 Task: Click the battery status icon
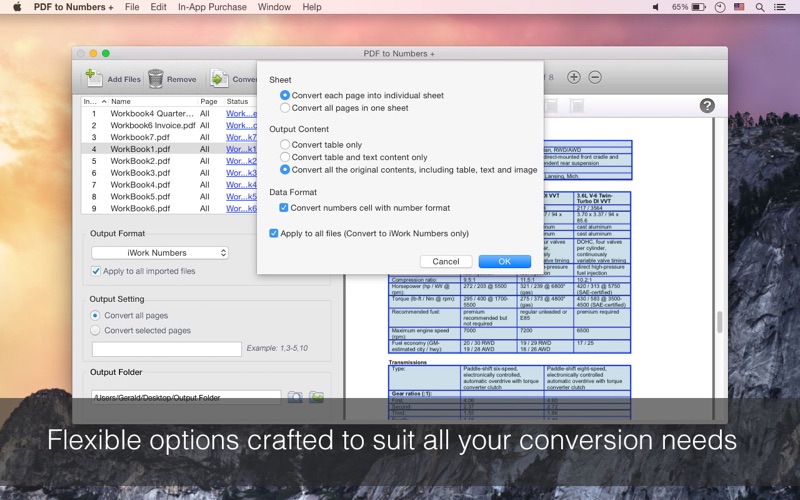(x=698, y=7)
